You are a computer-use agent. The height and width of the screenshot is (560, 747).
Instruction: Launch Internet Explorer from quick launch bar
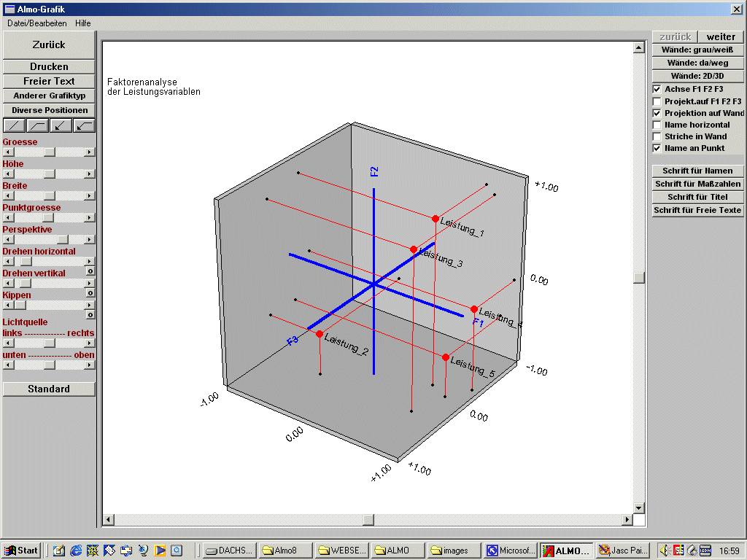coord(75,551)
